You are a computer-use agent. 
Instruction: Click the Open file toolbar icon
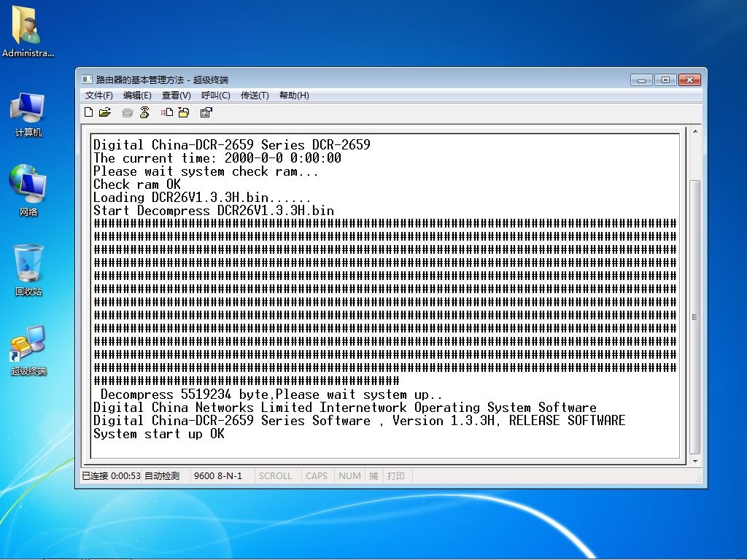105,112
